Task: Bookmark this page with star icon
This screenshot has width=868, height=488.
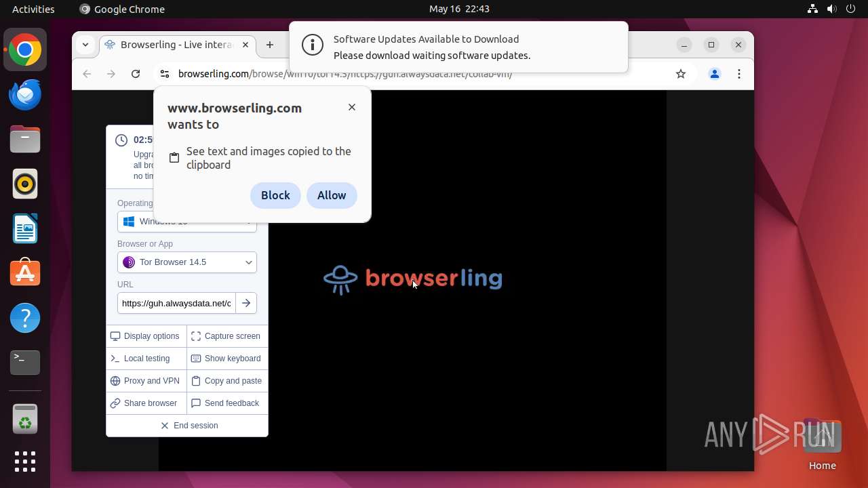Action: 681,74
